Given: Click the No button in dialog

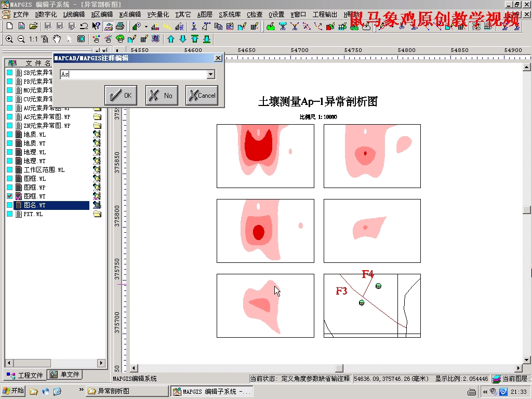Looking at the screenshot, I should click(x=162, y=96).
